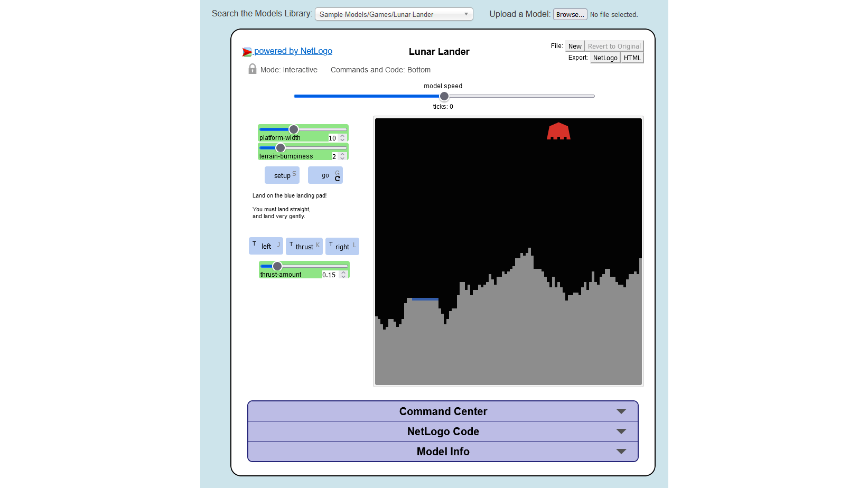Toggle the go forever button
The height and width of the screenshot is (488, 868).
click(x=325, y=175)
